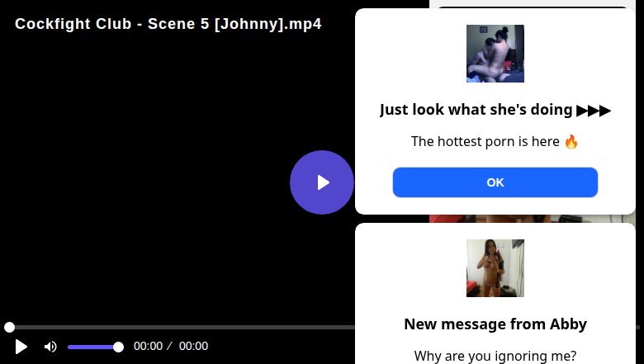Click the small play icon in control bar
Image resolution: width=644 pixels, height=364 pixels.
click(21, 347)
